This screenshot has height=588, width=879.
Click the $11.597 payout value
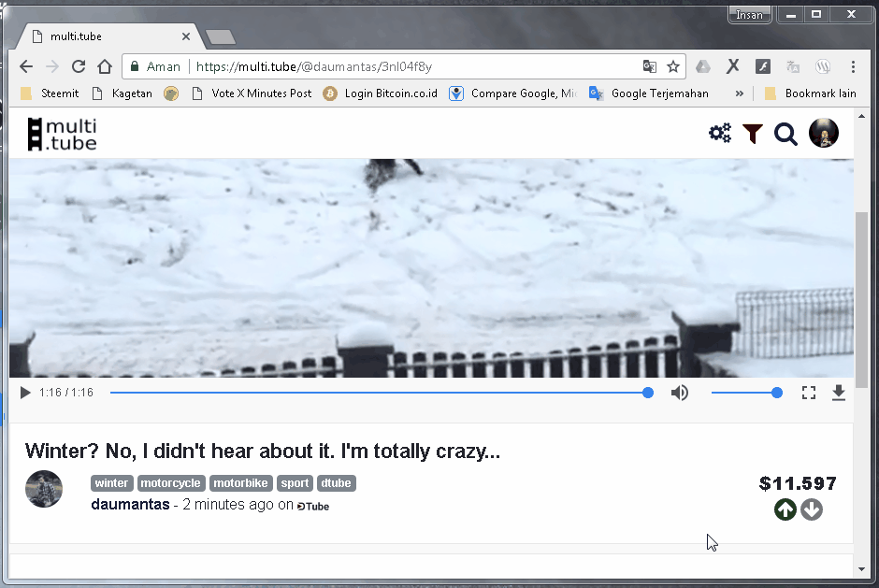tap(798, 483)
